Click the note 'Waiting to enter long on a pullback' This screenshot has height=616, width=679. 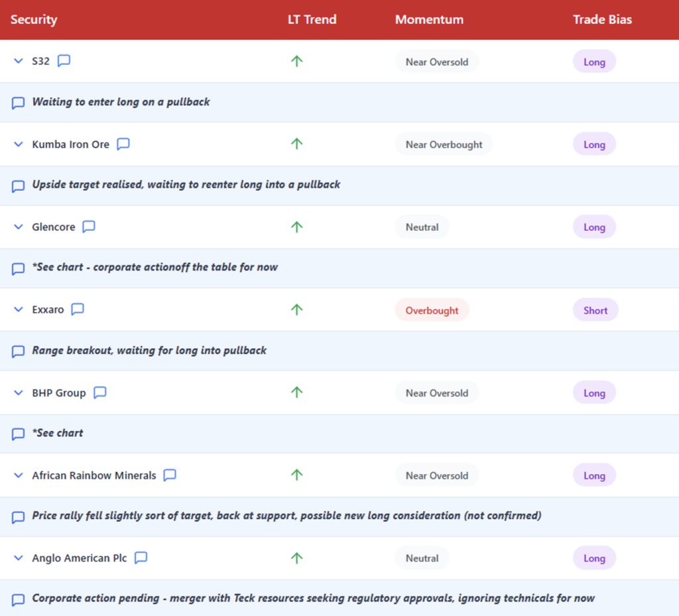click(121, 102)
